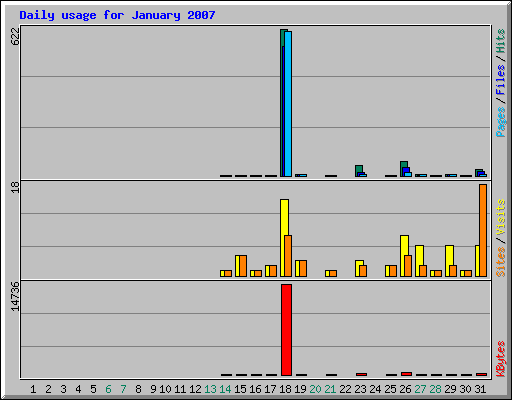This screenshot has width=512, height=400.
Task: Click day label 12 on the x-axis
Action: click(x=195, y=389)
